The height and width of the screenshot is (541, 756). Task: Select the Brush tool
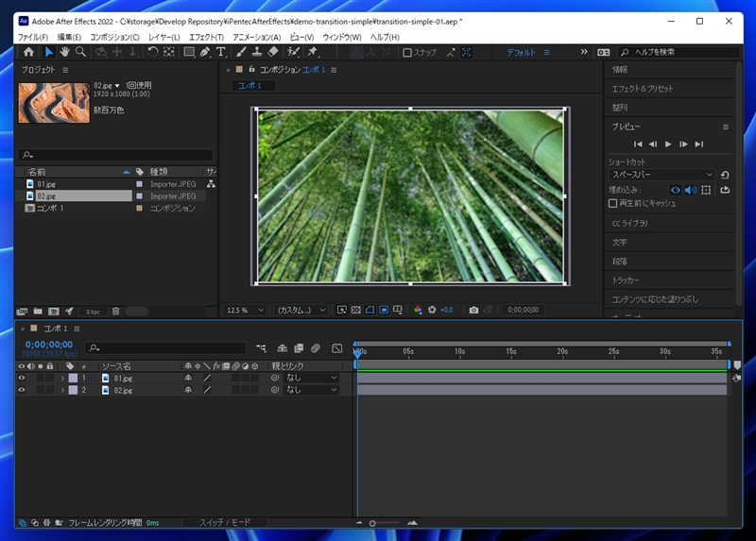tap(241, 52)
